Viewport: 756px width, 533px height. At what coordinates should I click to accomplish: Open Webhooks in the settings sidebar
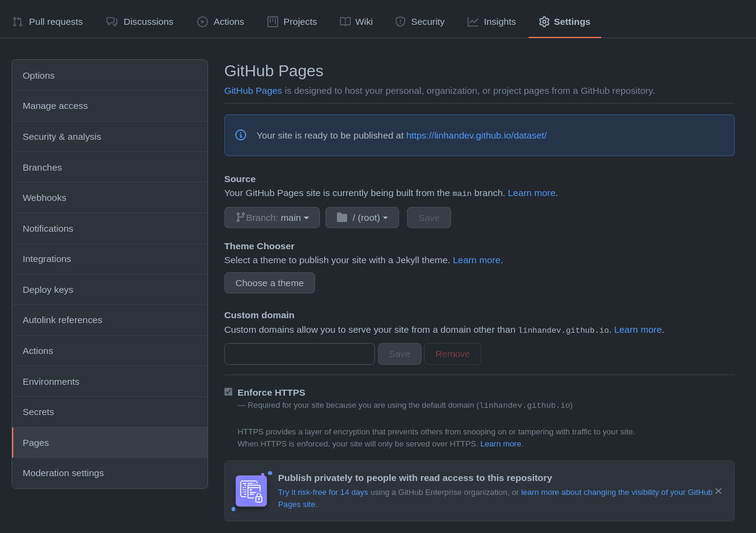(45, 198)
